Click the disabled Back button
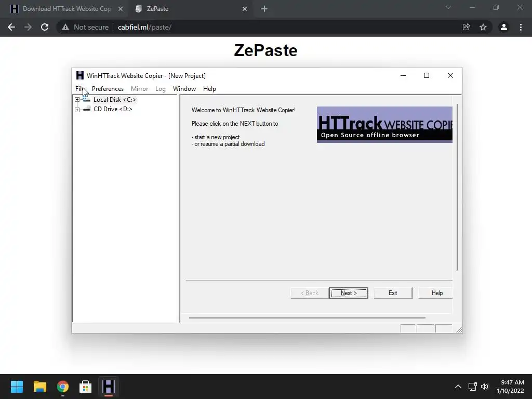The image size is (532, 399). click(310, 293)
